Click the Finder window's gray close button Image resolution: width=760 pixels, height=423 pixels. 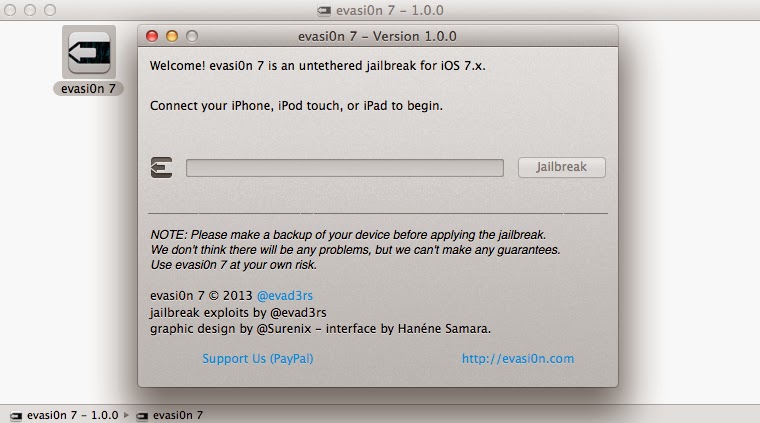[10, 10]
